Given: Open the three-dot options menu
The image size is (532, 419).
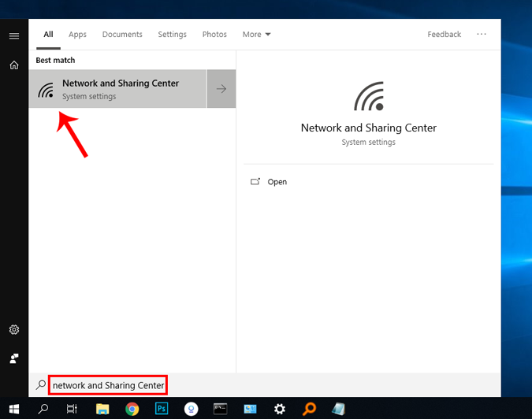Looking at the screenshot, I should pyautogui.click(x=482, y=34).
